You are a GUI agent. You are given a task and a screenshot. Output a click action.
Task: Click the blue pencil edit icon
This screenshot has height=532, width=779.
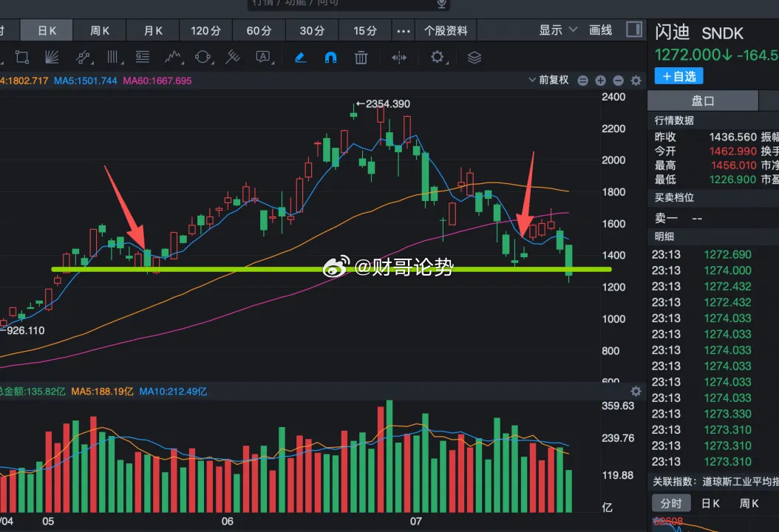point(300,58)
